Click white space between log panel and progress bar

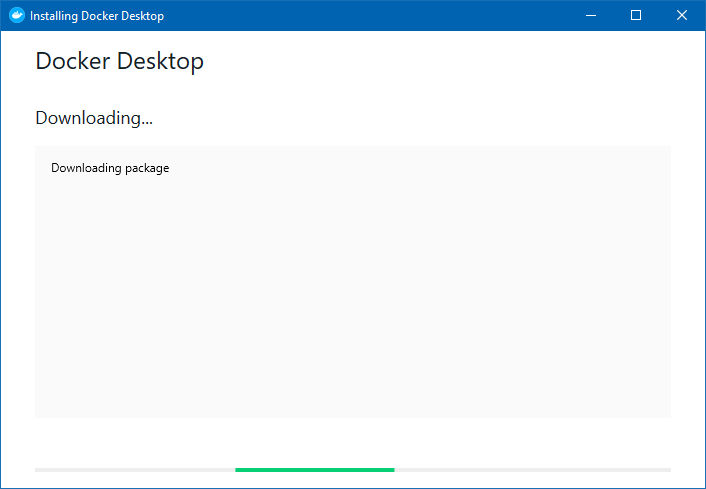[x=353, y=443]
